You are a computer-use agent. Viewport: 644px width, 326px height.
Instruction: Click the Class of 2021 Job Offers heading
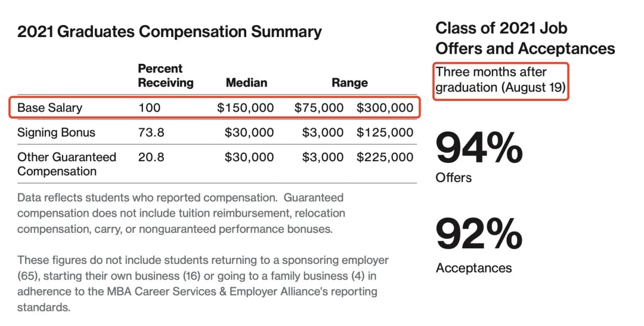525,38
